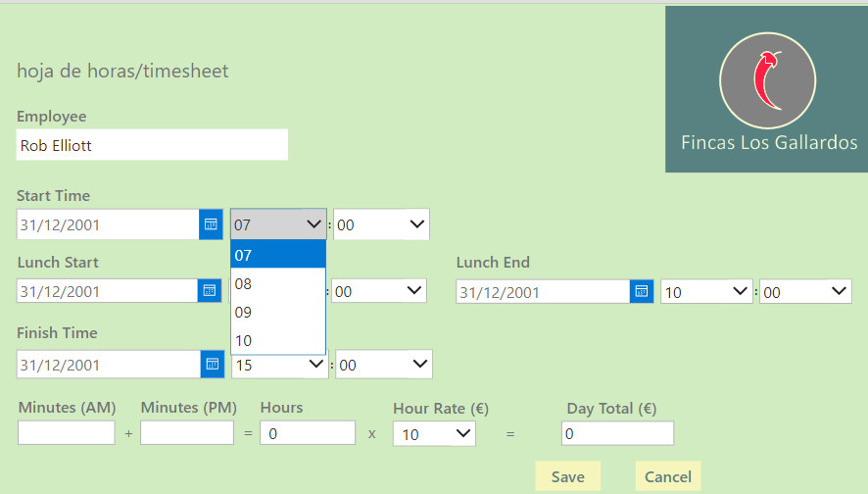Pick highlighted 07 option in list
The image size is (868, 494).
click(x=277, y=256)
